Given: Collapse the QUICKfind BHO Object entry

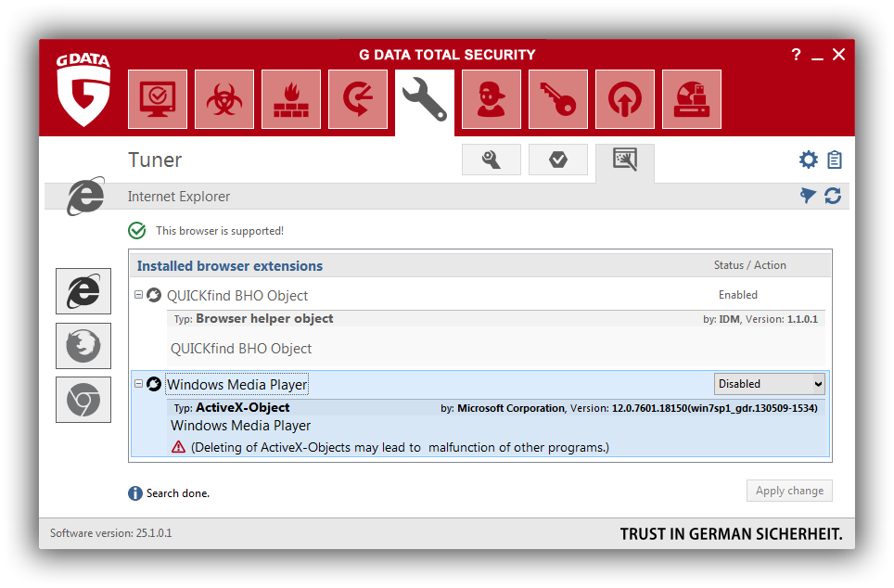Looking at the screenshot, I should [138, 295].
